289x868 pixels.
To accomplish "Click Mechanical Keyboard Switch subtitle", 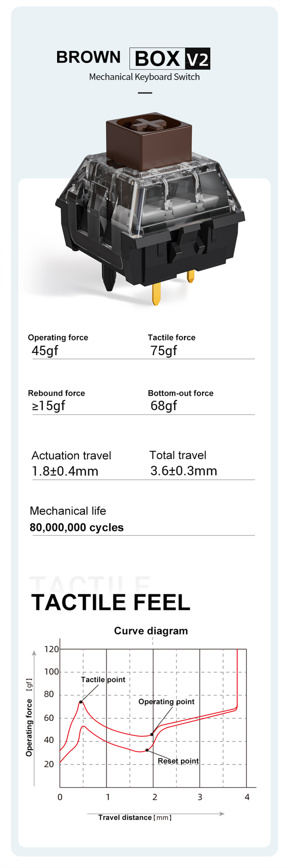I will (x=144, y=77).
